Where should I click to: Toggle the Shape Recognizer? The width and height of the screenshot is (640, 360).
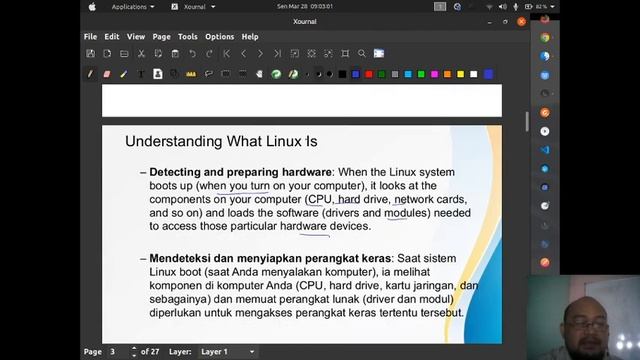[174, 74]
